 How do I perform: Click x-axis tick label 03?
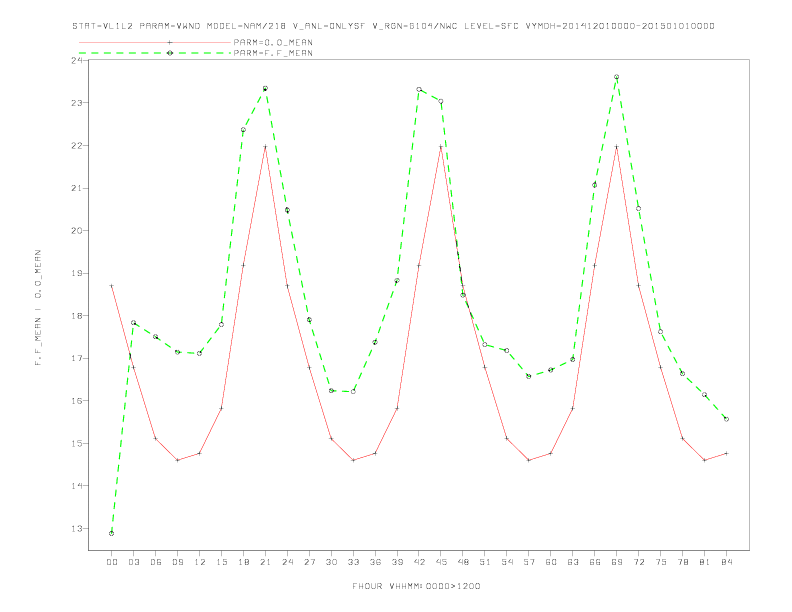tap(133, 562)
